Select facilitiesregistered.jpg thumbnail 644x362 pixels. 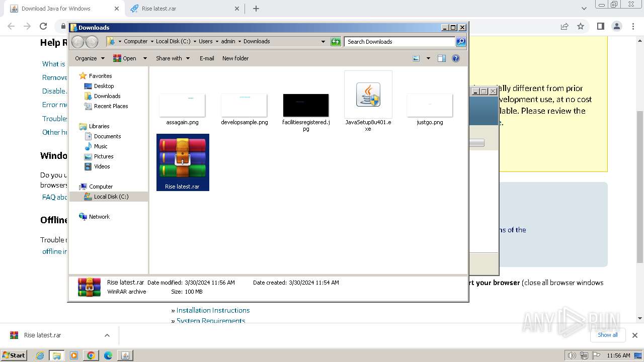[306, 105]
